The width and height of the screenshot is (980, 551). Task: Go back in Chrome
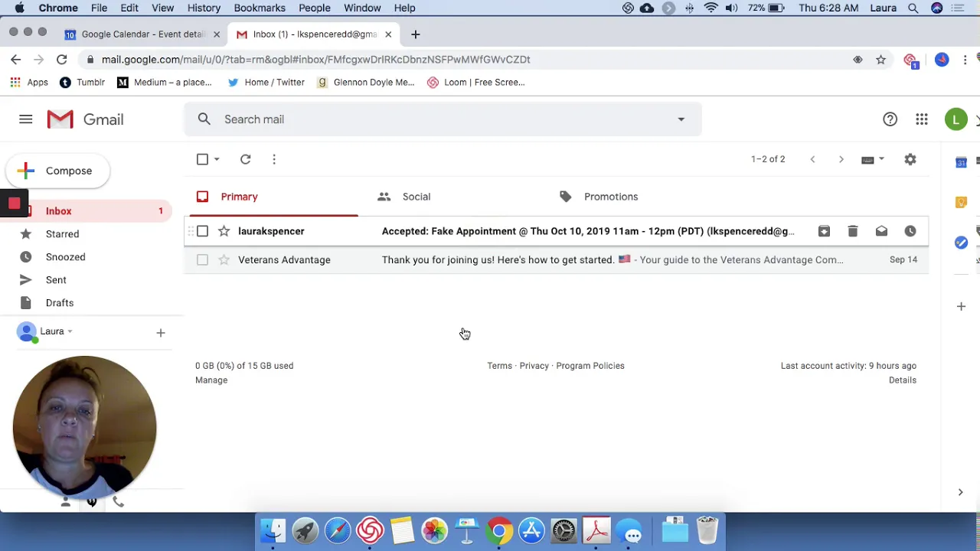click(x=16, y=60)
